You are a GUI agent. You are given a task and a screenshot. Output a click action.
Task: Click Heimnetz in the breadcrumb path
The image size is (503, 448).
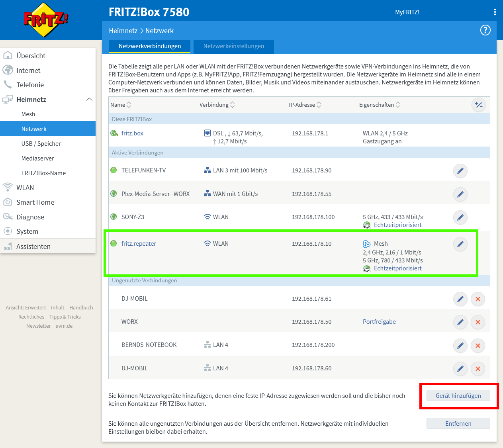[124, 31]
